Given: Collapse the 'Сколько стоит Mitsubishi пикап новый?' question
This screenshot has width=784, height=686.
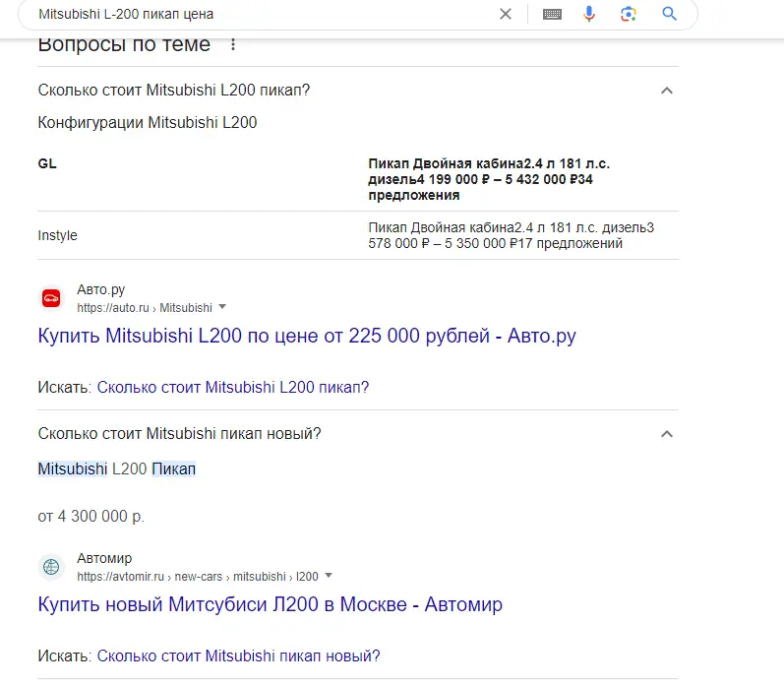Looking at the screenshot, I should 666,434.
